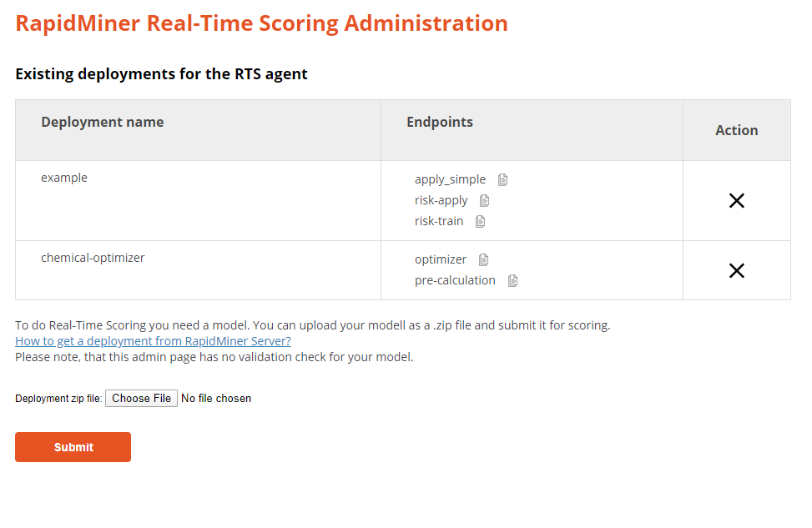Copy the risk-apply endpoint URL

tap(484, 200)
